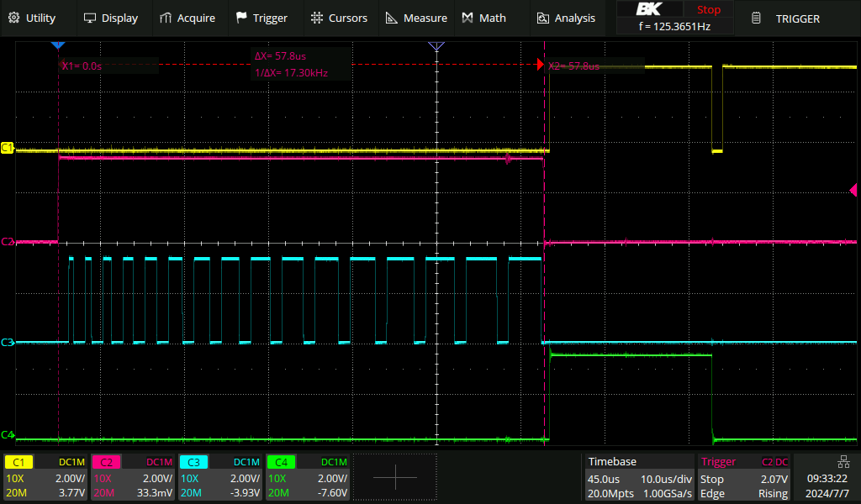The image size is (861, 504).
Task: Toggle the green C4 channel badge
Action: (x=281, y=462)
